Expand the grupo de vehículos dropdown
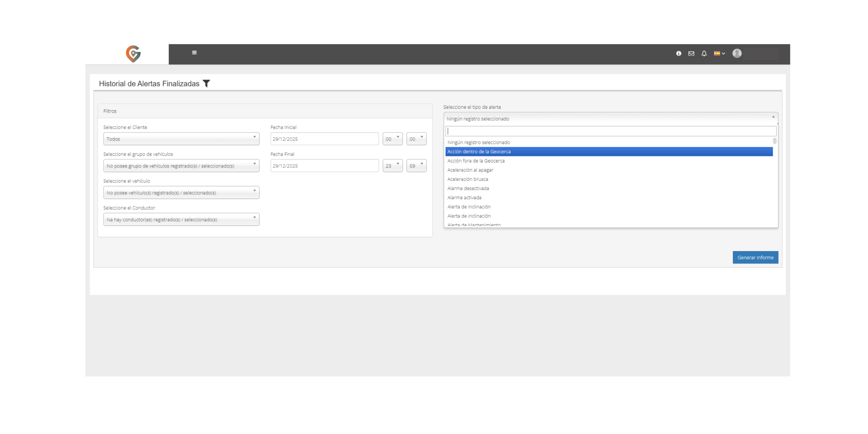The height and width of the screenshot is (434, 868). [x=181, y=166]
